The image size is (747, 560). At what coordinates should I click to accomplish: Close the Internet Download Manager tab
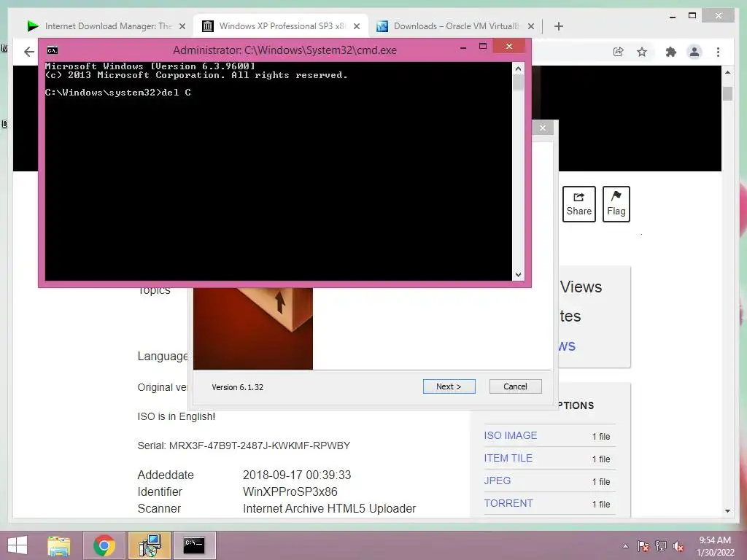pyautogui.click(x=182, y=26)
